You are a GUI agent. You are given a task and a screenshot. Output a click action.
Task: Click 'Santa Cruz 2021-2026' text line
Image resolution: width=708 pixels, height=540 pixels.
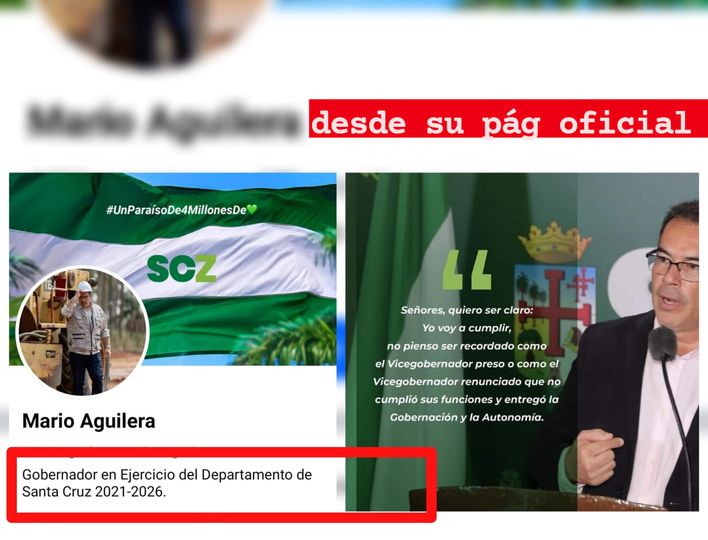(94, 493)
